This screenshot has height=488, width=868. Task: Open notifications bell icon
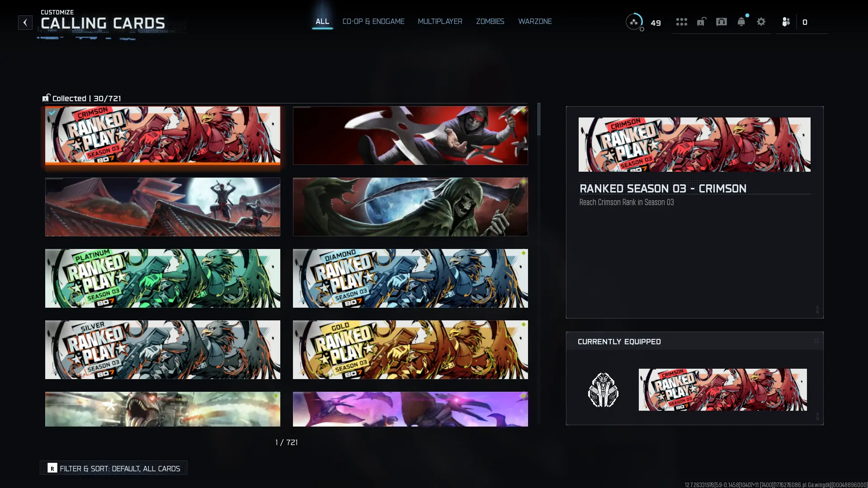741,22
